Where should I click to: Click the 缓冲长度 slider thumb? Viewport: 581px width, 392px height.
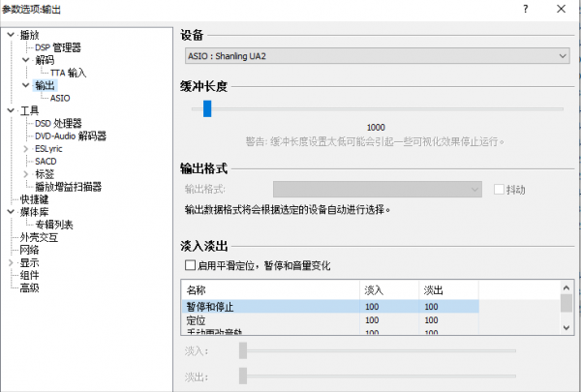pyautogui.click(x=207, y=109)
